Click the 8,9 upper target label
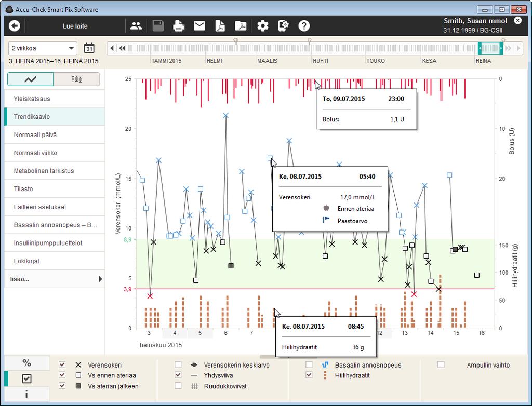Image resolution: width=532 pixels, height=406 pixels. click(x=128, y=239)
